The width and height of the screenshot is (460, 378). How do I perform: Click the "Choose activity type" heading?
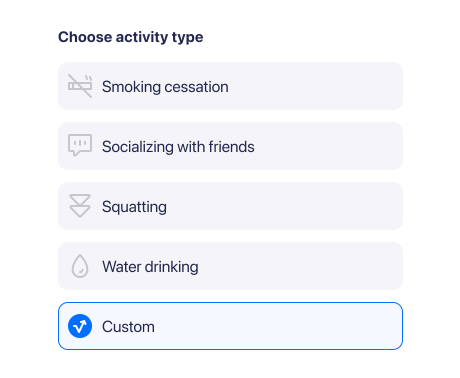[x=131, y=37]
